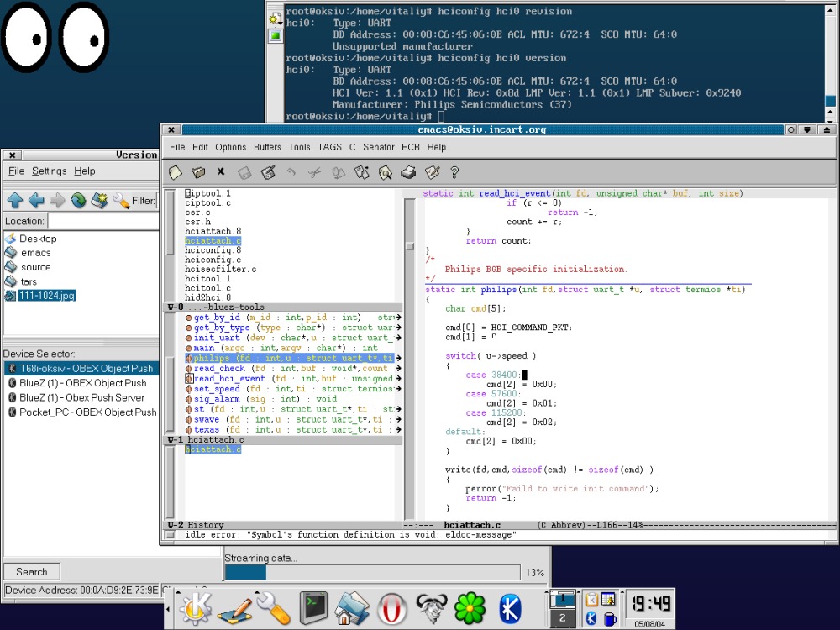
Task: Click the save-as icon with pencil in Emacs
Action: click(268, 172)
